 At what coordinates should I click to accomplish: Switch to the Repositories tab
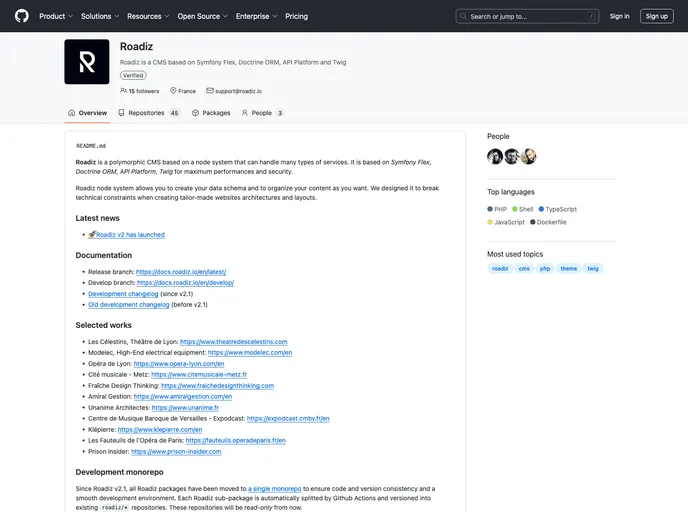coord(149,113)
